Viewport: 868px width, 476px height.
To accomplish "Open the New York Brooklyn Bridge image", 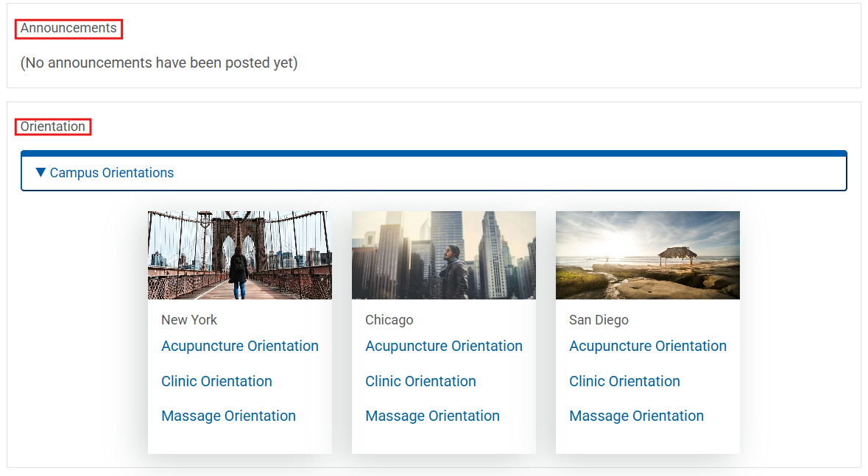I will coord(239,255).
